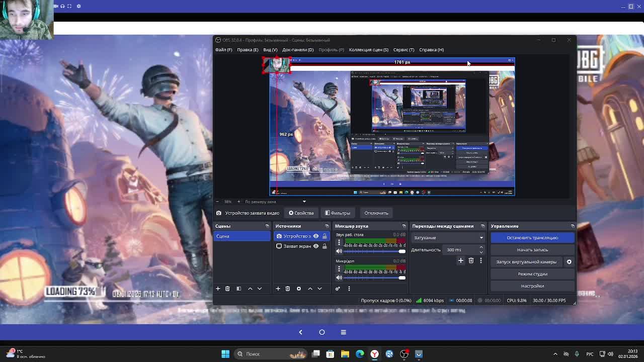644x362 pixels.
Task: Move the scene up in Scenes list
Action: coord(250,289)
